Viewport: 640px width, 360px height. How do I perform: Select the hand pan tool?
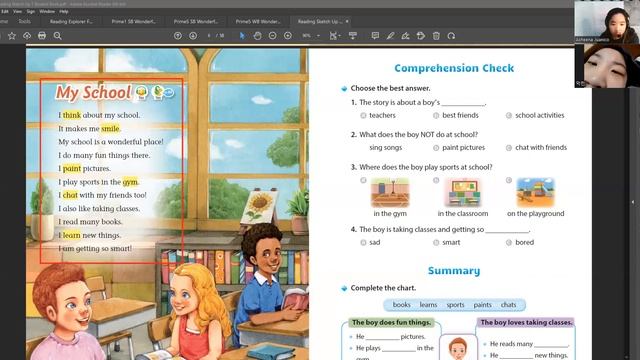pos(258,36)
